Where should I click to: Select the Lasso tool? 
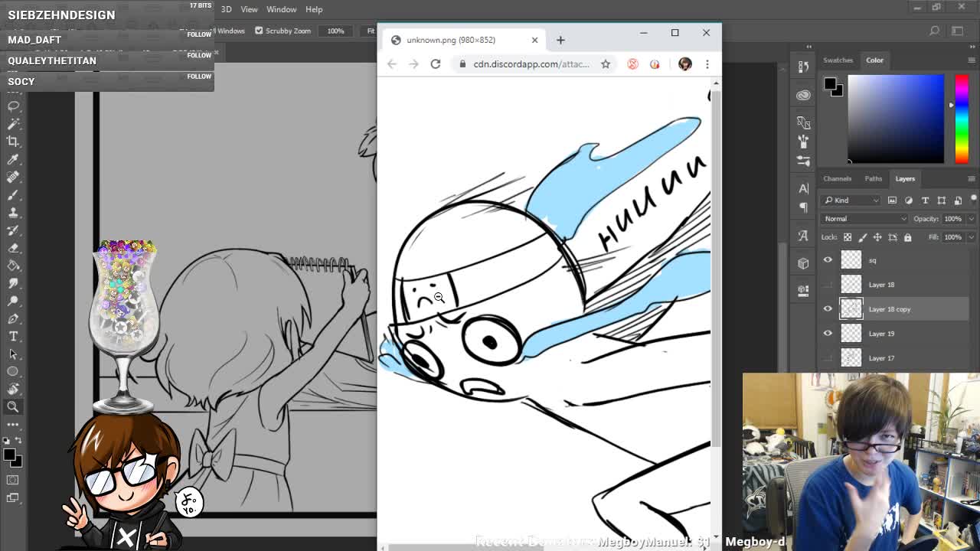coord(13,106)
